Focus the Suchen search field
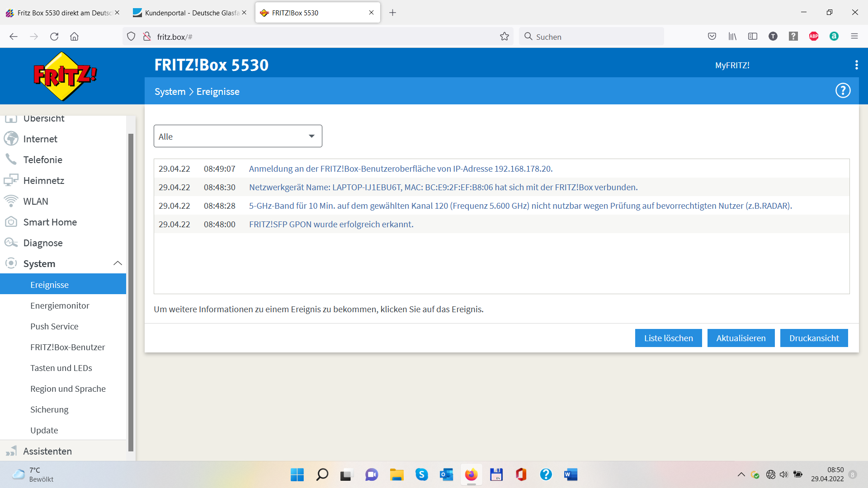 click(x=591, y=37)
